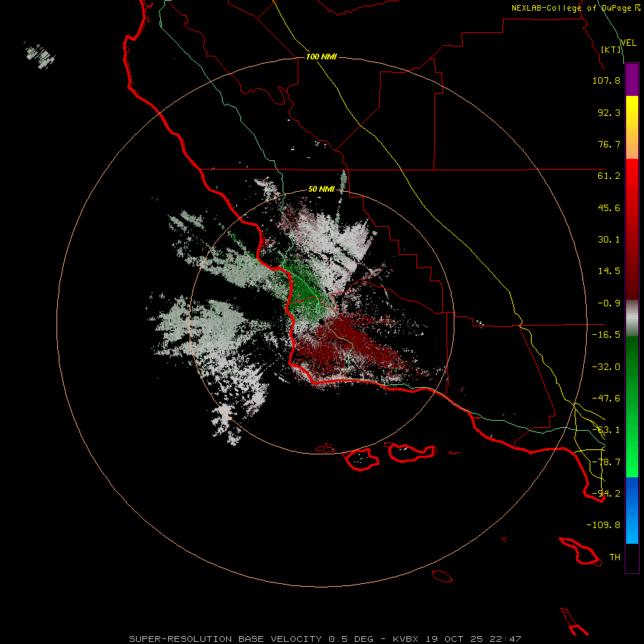Viewport: 644px width, 644px height.
Task: Click the -94.2 velocity scale value
Action: [606, 494]
